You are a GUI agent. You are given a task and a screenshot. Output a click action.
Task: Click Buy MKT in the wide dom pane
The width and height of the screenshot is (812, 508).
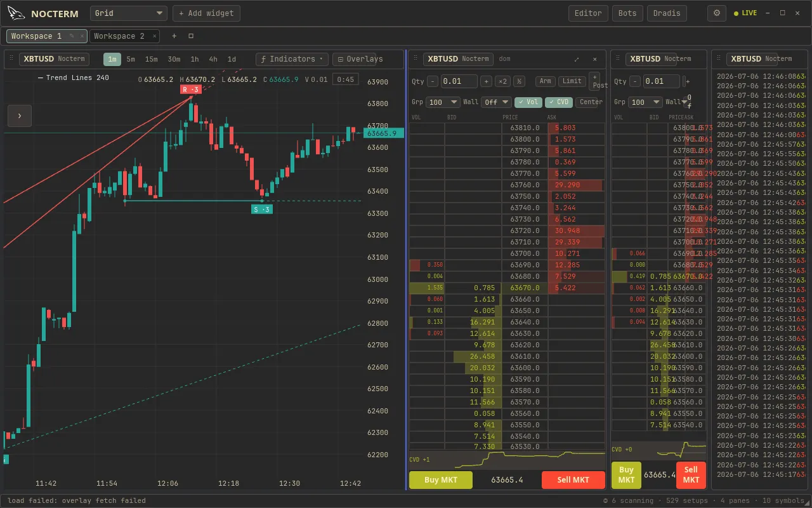441,480
